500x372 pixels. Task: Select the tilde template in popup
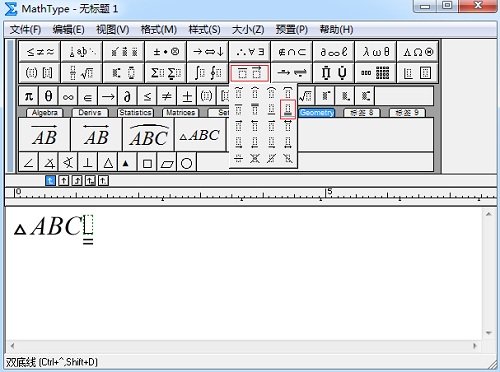pos(238,92)
